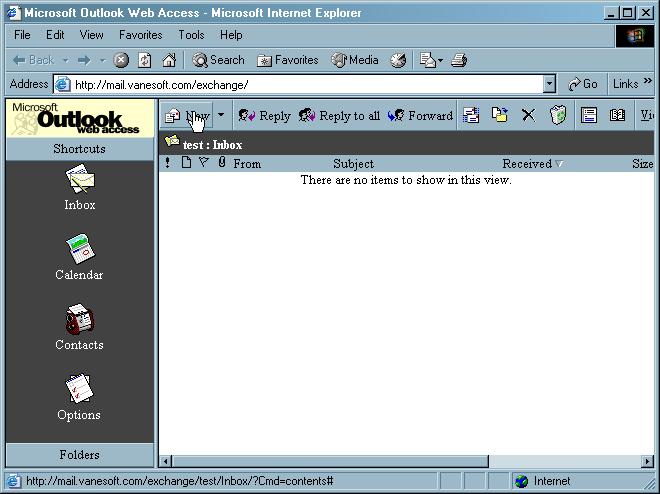This screenshot has width=660, height=494.
Task: Click the move/copy to folder icon
Action: click(500, 115)
